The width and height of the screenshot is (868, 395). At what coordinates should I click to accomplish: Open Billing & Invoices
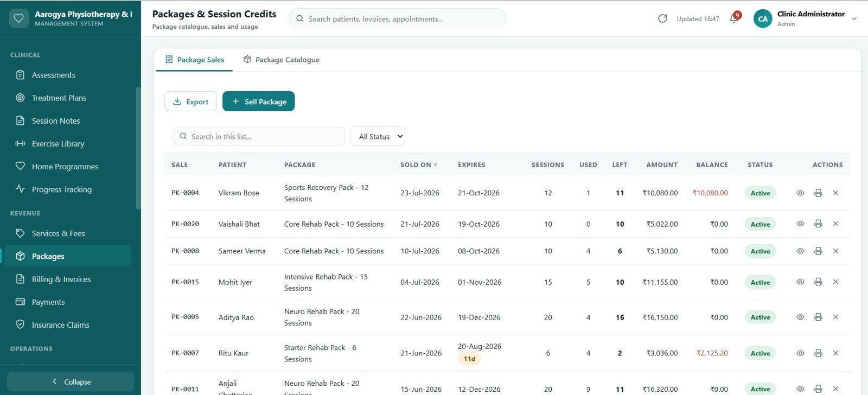pos(68,279)
